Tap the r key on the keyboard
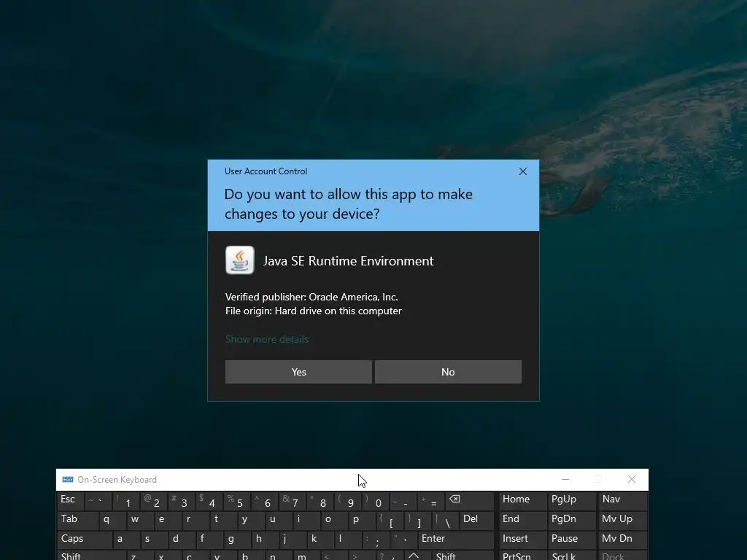747x560 pixels. tap(196, 520)
